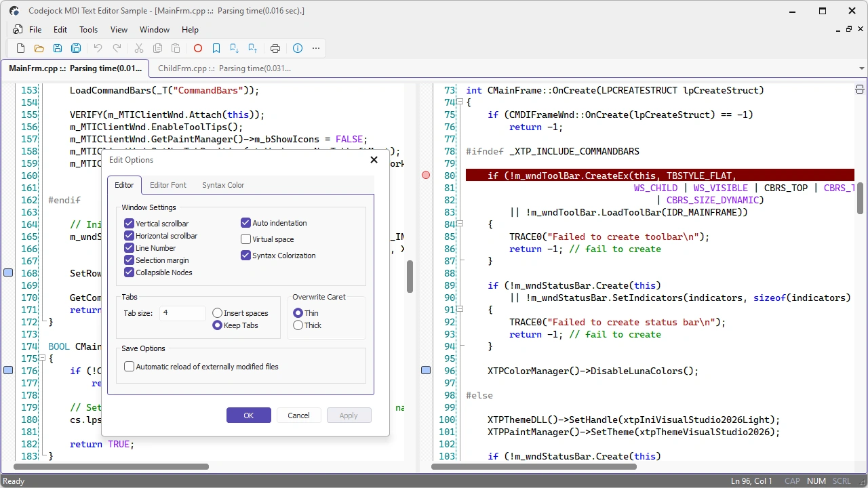Collapse the code node at line 91
Image resolution: width=868 pixels, height=488 pixels.
click(459, 310)
